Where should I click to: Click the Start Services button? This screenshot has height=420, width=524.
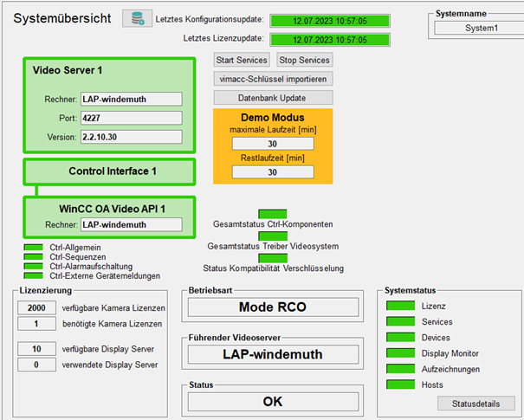[242, 60]
